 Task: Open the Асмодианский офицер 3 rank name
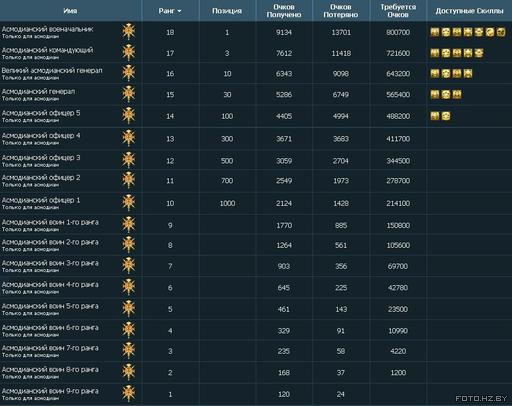(41, 157)
